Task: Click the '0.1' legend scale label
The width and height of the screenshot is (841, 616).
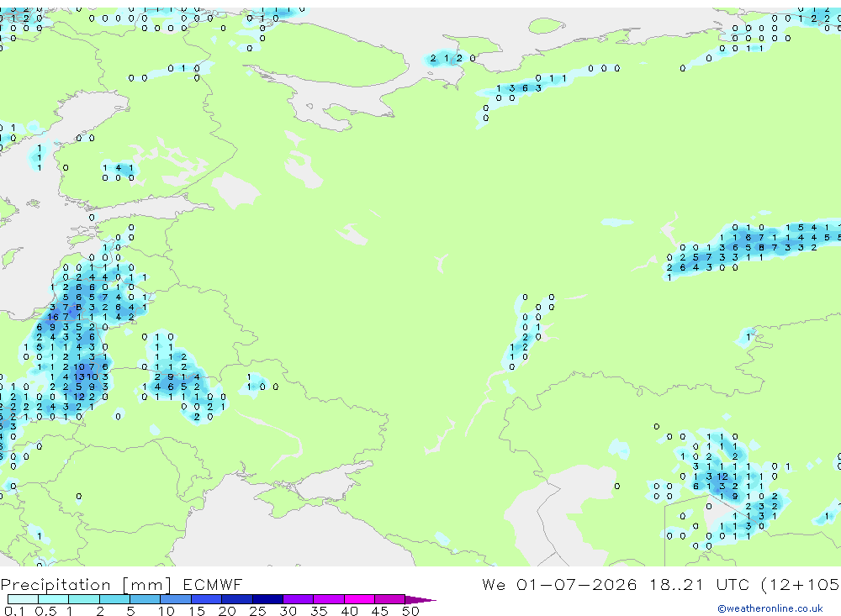Action: [x=14, y=611]
